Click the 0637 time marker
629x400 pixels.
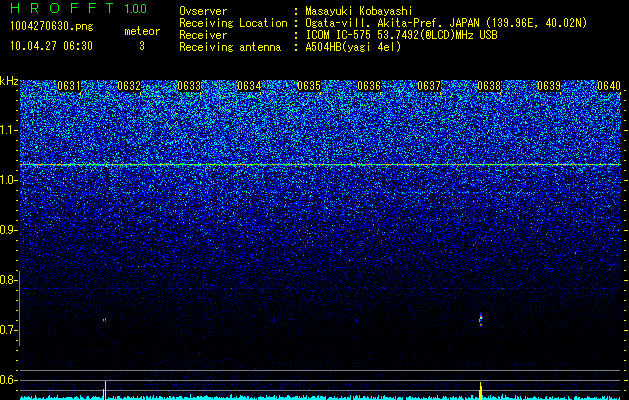click(429, 86)
